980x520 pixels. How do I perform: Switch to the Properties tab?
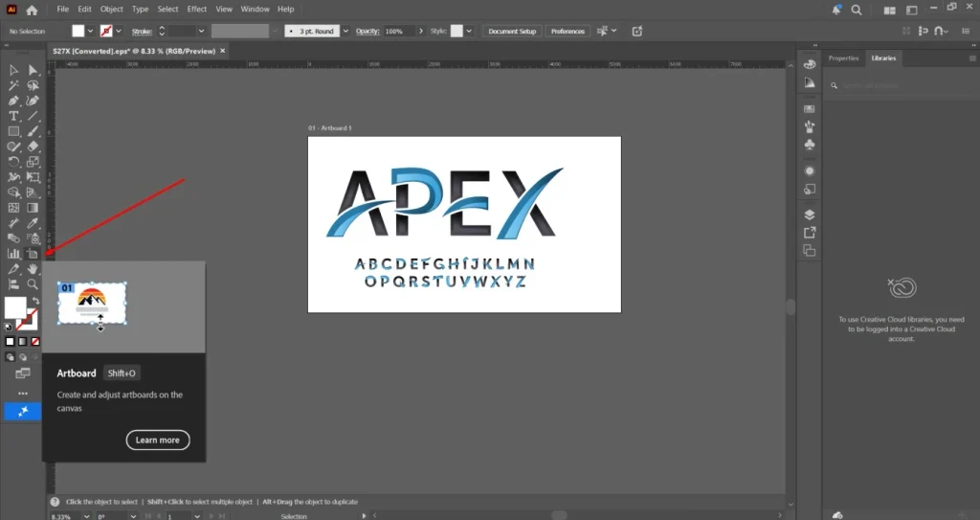843,58
